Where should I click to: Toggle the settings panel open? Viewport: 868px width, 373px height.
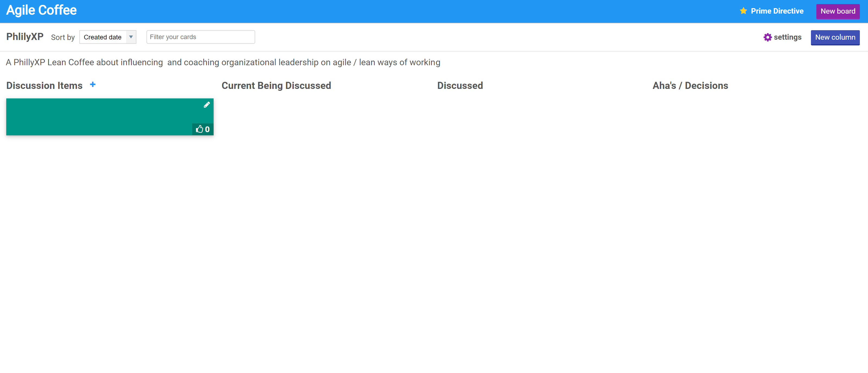[782, 37]
